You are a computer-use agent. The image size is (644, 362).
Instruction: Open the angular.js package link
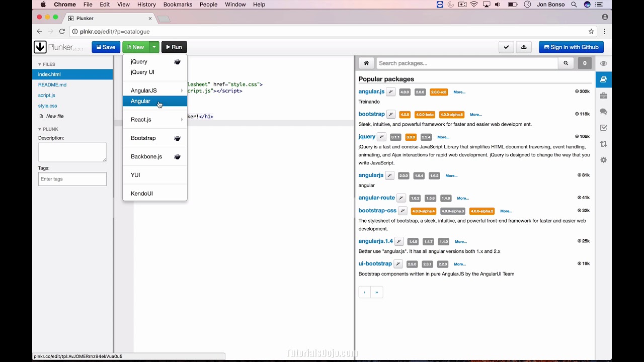pyautogui.click(x=371, y=92)
